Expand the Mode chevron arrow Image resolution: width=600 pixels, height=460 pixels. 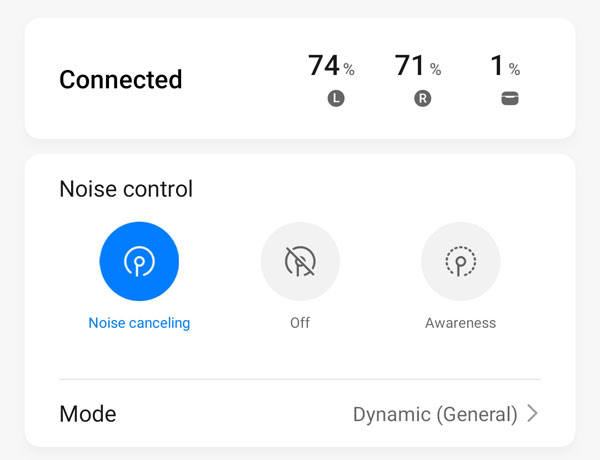pyautogui.click(x=532, y=413)
